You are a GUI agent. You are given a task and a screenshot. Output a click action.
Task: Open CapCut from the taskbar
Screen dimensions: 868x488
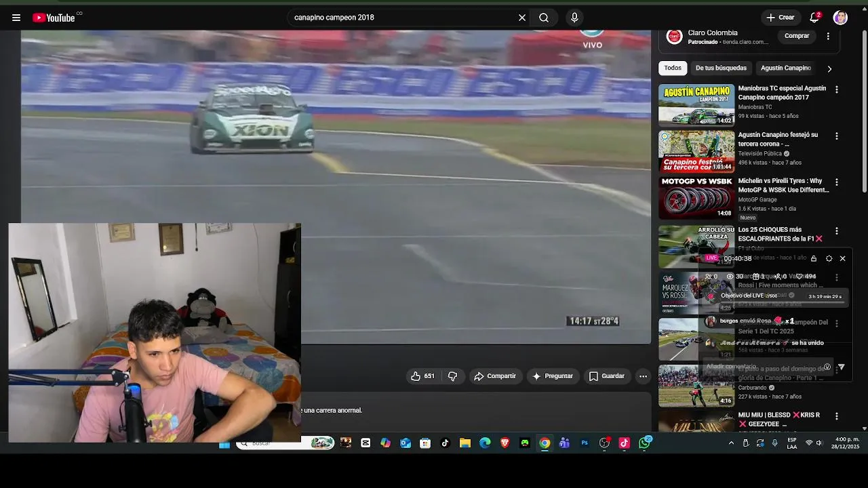click(366, 443)
